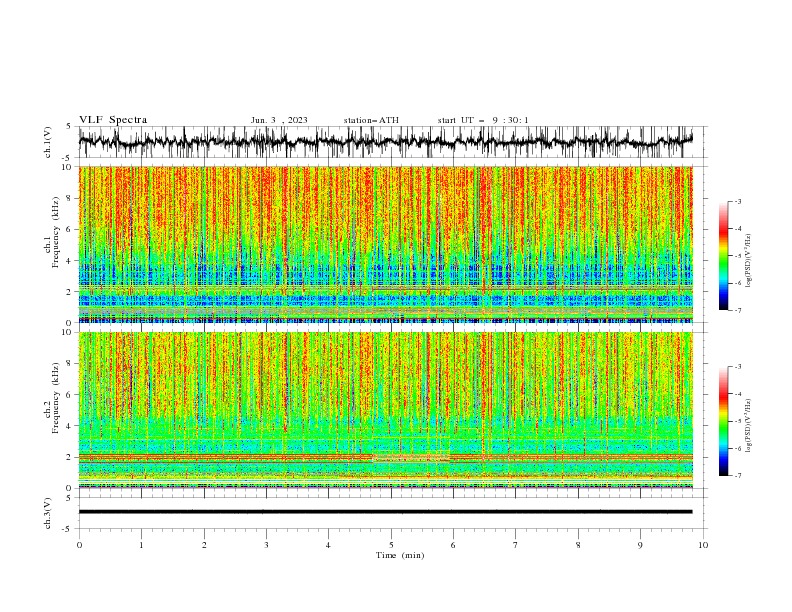The width and height of the screenshot is (792, 612).
Task: Click the ch.1 "Frequency (kHz)" axis label
Action: 57,232
